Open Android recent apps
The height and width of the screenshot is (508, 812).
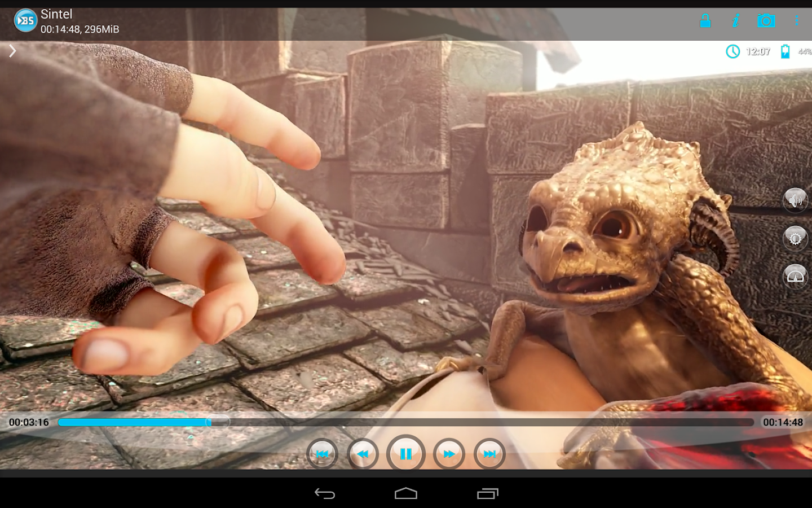pos(487,494)
